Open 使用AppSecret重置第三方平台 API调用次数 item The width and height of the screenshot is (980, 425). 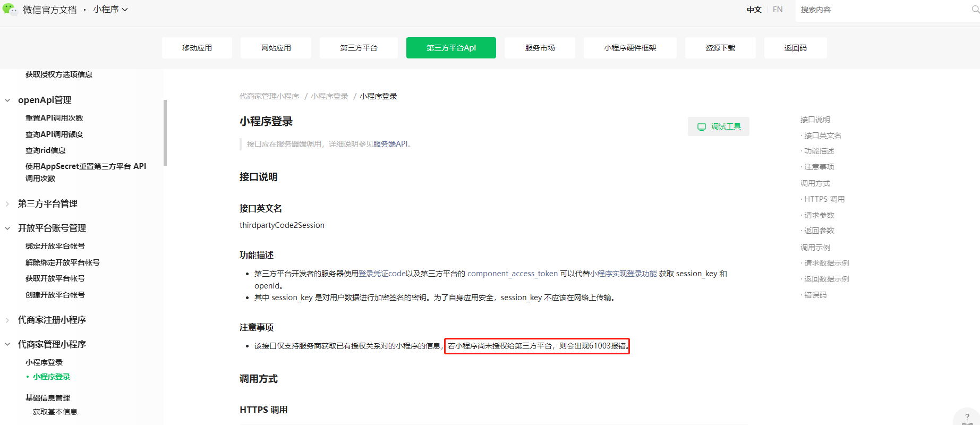pyautogui.click(x=86, y=172)
